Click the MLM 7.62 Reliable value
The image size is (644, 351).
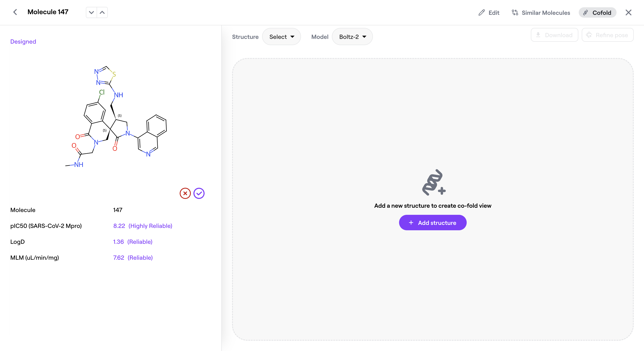[133, 258]
